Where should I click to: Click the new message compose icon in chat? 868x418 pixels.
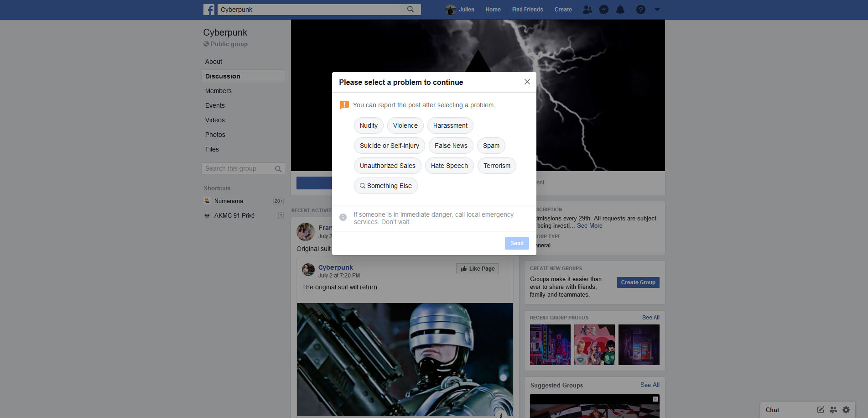pyautogui.click(x=821, y=410)
